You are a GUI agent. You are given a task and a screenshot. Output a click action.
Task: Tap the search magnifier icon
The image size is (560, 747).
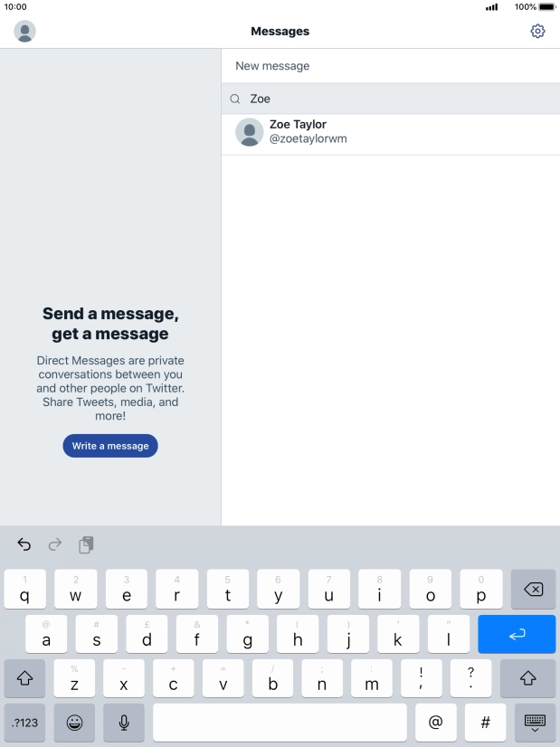click(x=235, y=99)
